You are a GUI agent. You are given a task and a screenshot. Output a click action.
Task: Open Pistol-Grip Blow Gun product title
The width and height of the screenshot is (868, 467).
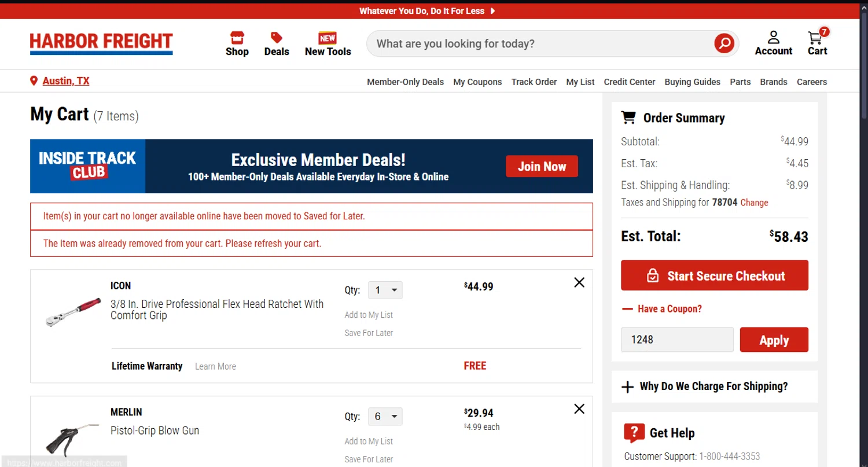click(155, 431)
